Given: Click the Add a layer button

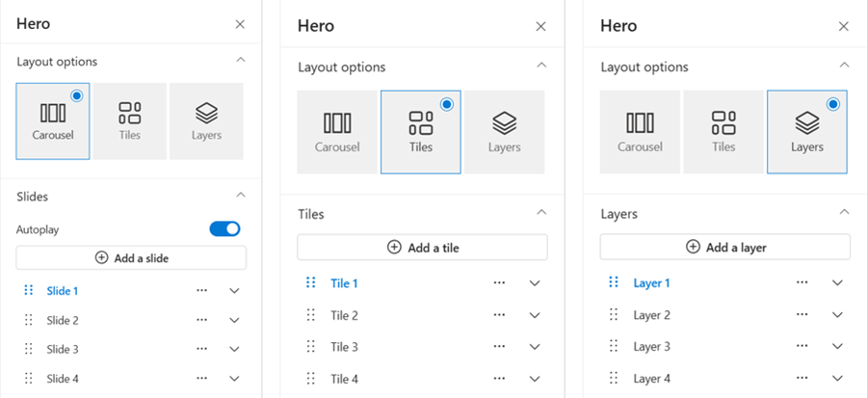Looking at the screenshot, I should [x=724, y=247].
